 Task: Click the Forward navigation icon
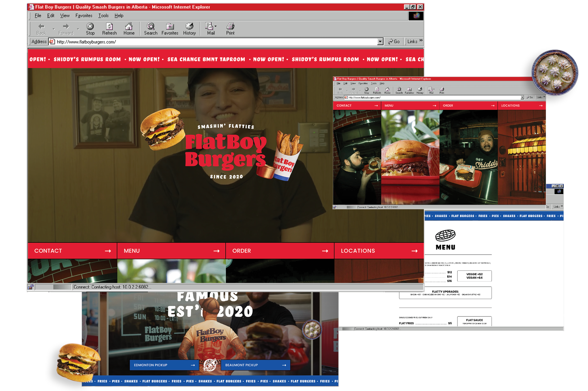point(66,27)
